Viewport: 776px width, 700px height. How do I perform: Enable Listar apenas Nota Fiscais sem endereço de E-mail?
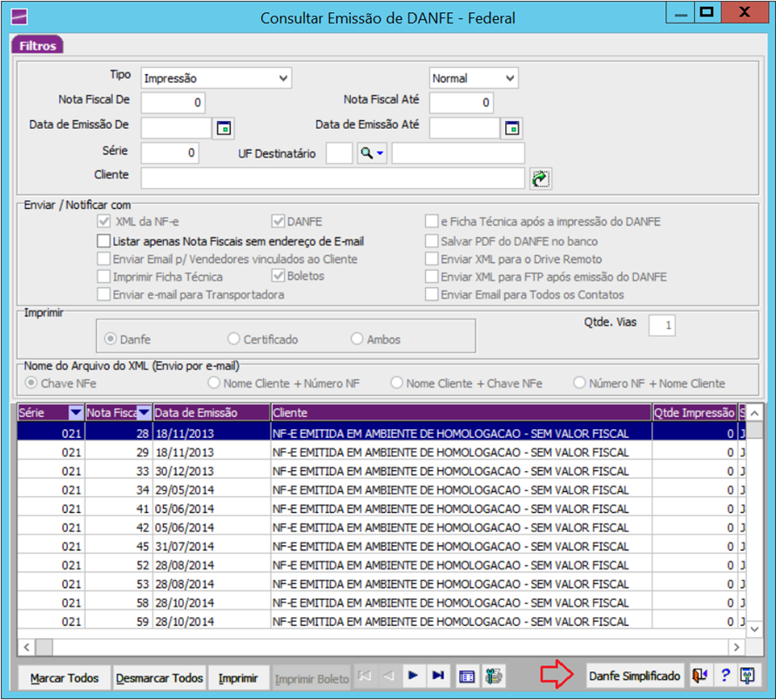tap(104, 241)
